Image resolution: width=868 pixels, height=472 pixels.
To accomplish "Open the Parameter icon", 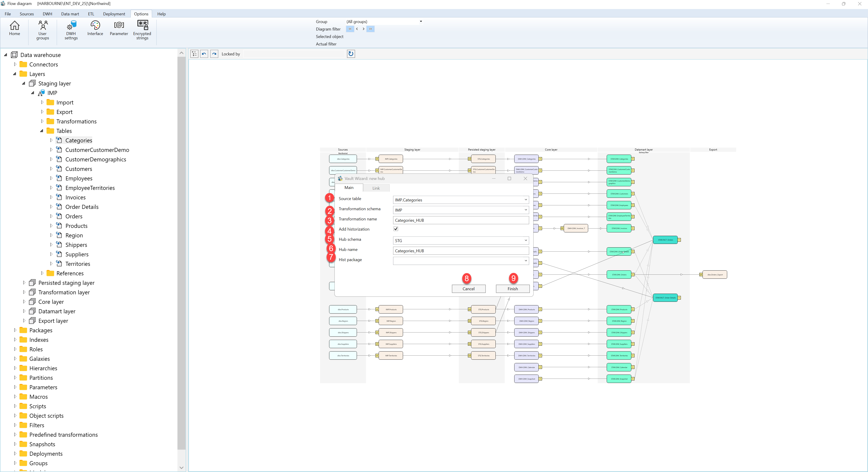I will (119, 28).
